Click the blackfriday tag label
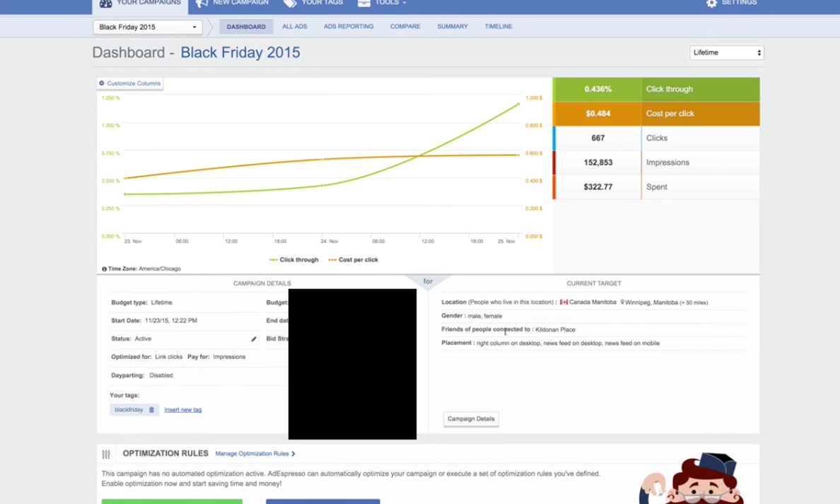The image size is (840, 504). tap(129, 410)
